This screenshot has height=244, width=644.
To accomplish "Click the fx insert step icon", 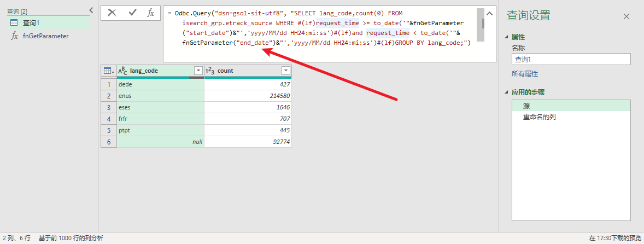I will click(x=151, y=13).
